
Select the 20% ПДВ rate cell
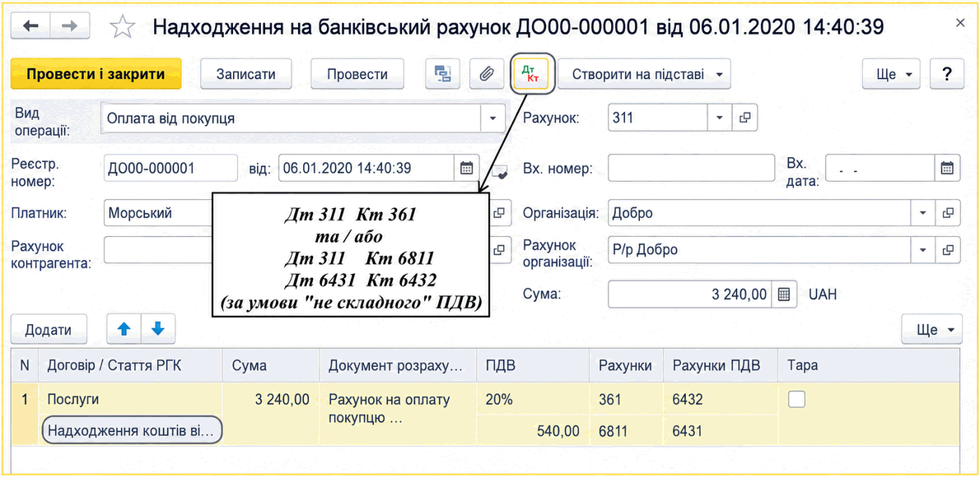(533, 400)
